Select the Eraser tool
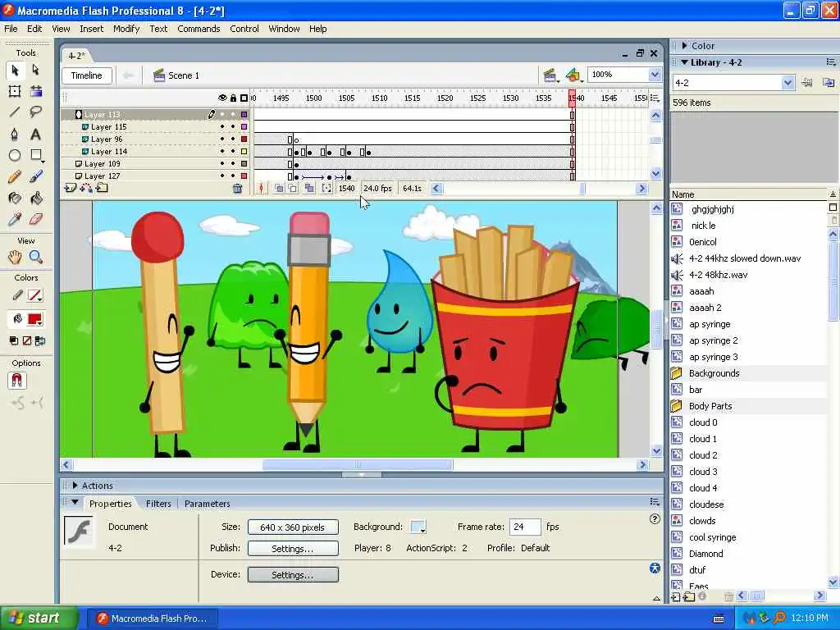Viewport: 840px width, 630px height. (36, 219)
